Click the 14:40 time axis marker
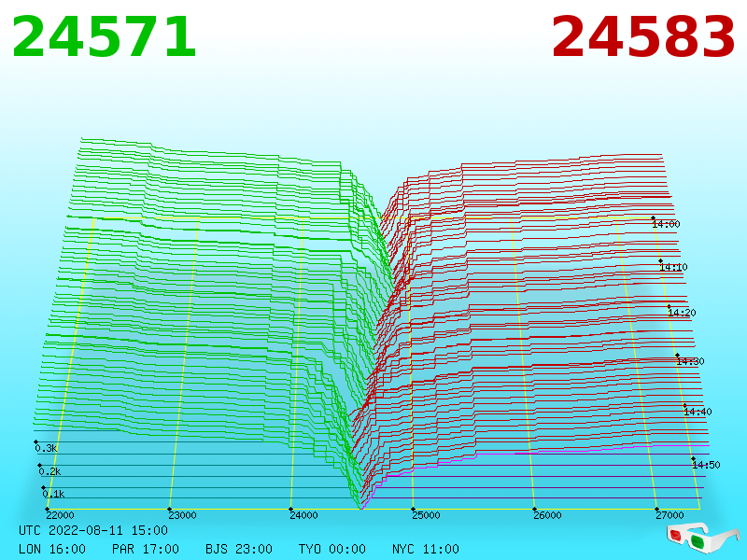The image size is (747, 560). pos(698,412)
